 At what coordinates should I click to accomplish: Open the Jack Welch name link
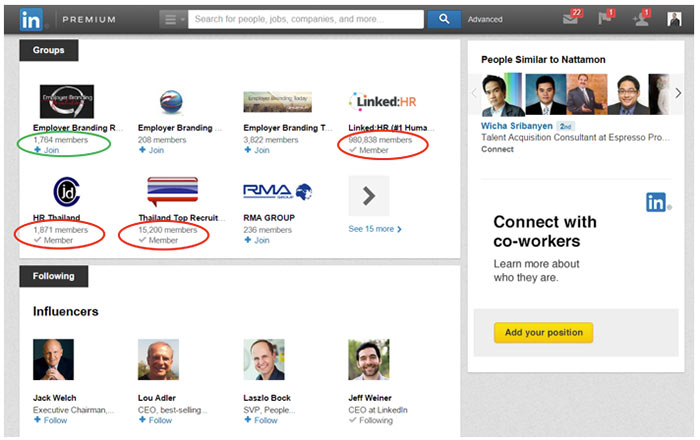pos(54,398)
